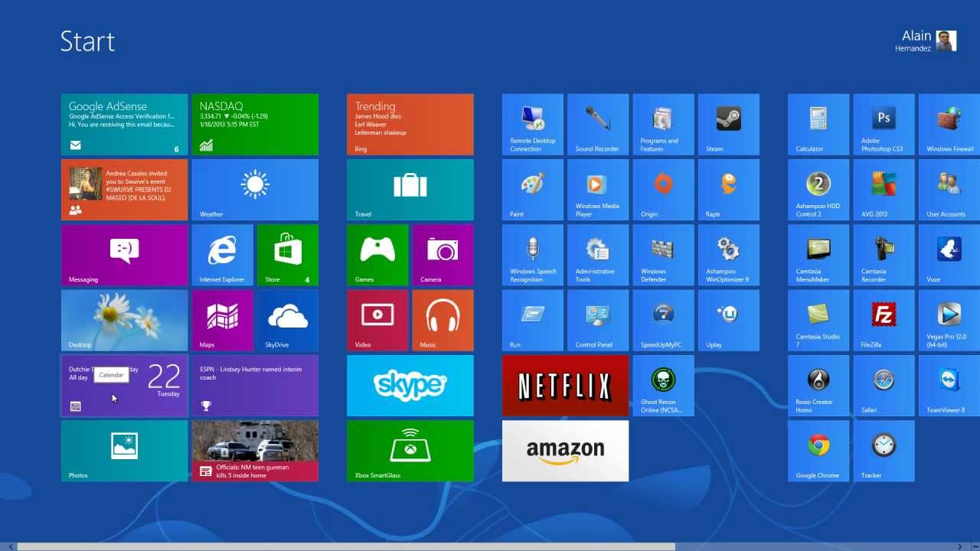Open the Google AdSense mail tile

tap(125, 125)
